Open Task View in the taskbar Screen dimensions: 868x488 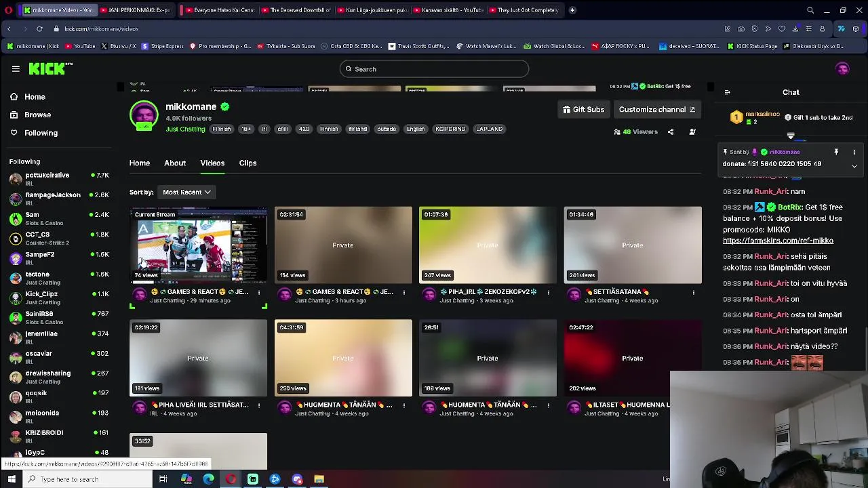click(x=163, y=479)
